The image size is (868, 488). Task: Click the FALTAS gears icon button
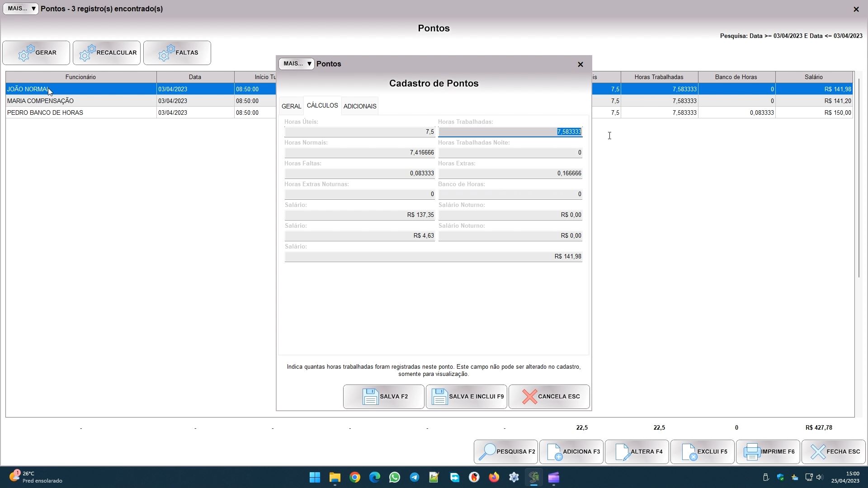[x=166, y=53]
